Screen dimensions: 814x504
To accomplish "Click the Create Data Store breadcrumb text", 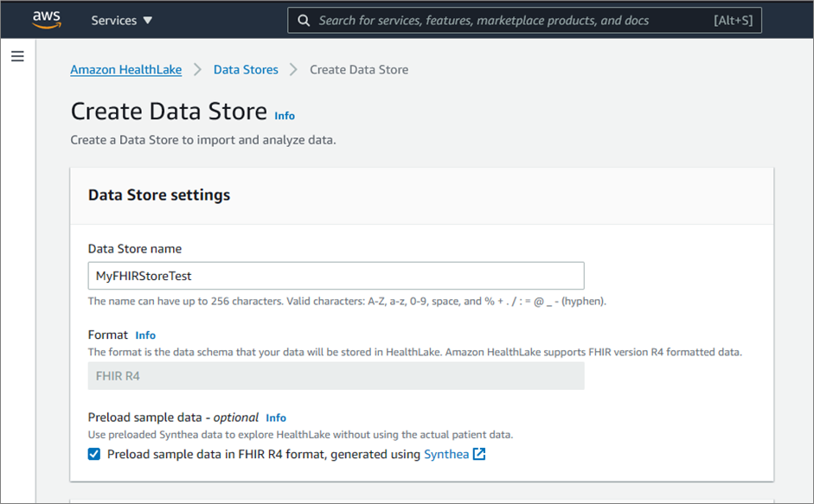I will (359, 69).
